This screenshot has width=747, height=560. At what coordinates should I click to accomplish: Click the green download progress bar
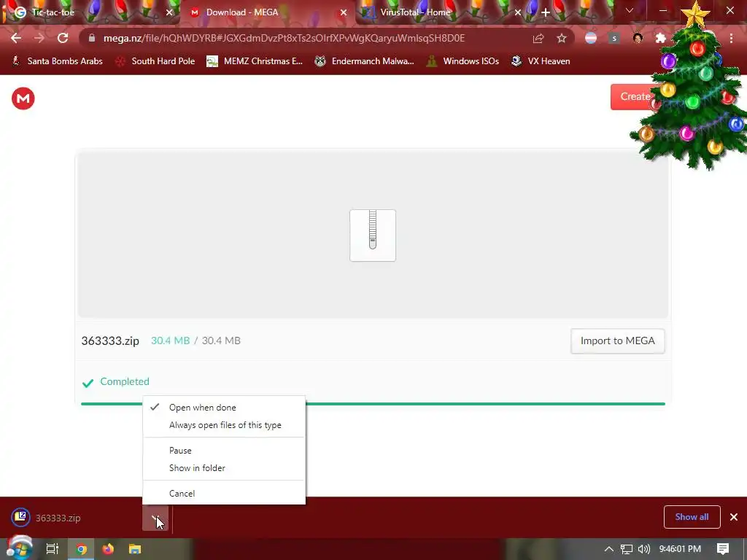pyautogui.click(x=373, y=404)
